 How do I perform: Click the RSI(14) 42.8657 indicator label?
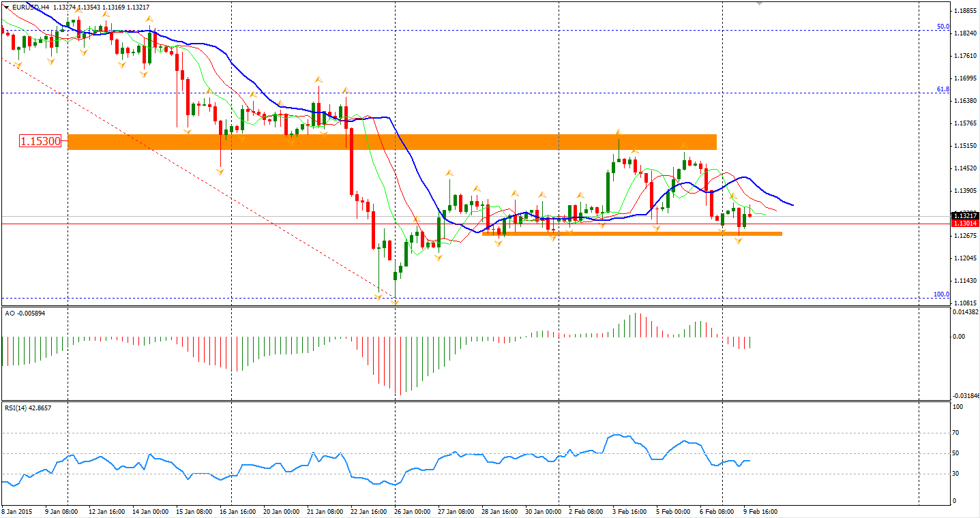tap(28, 408)
